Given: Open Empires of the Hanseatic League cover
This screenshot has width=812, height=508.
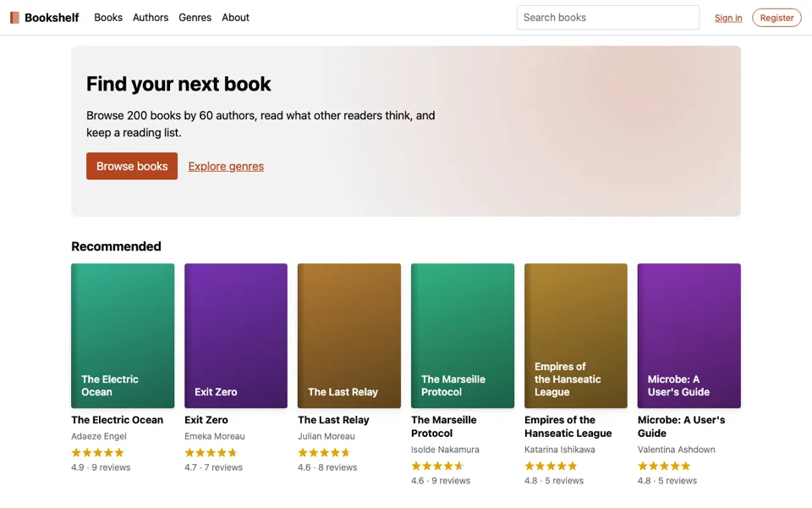Looking at the screenshot, I should click(x=576, y=335).
